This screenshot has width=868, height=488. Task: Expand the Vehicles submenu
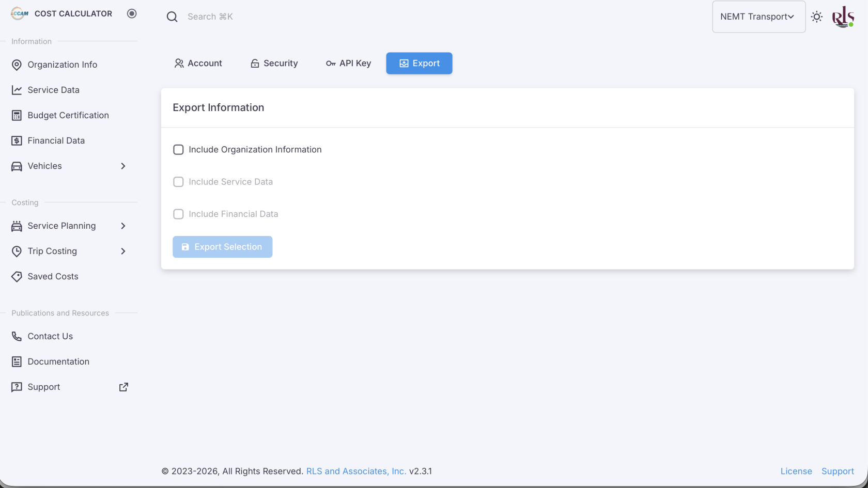pos(122,166)
